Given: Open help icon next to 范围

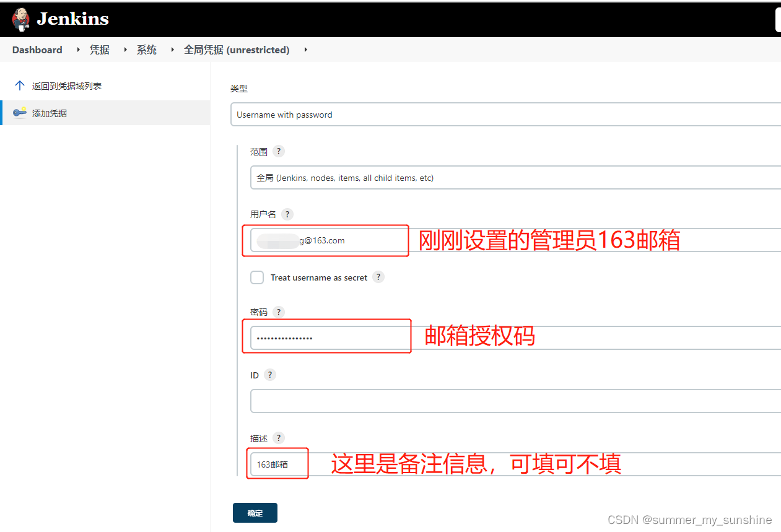Looking at the screenshot, I should 279,151.
